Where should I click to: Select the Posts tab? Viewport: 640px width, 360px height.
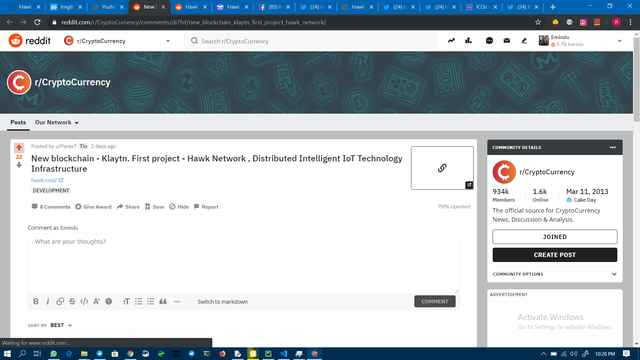[x=18, y=122]
